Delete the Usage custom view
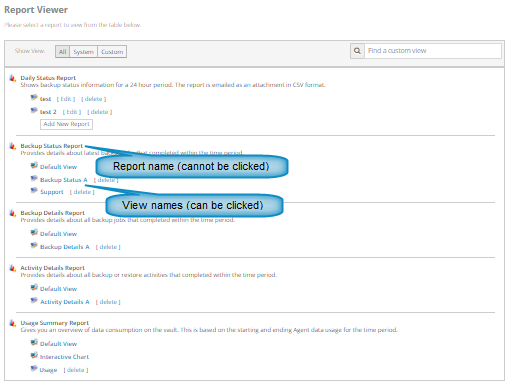509x384 pixels. click(76, 370)
